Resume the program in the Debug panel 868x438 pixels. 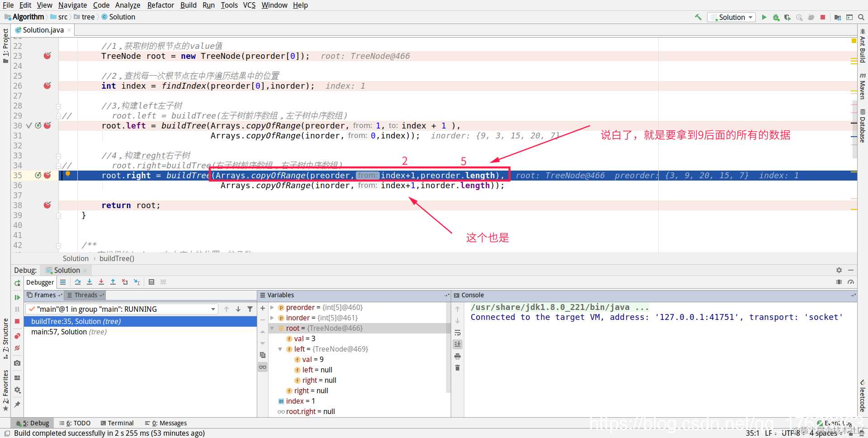click(x=17, y=297)
